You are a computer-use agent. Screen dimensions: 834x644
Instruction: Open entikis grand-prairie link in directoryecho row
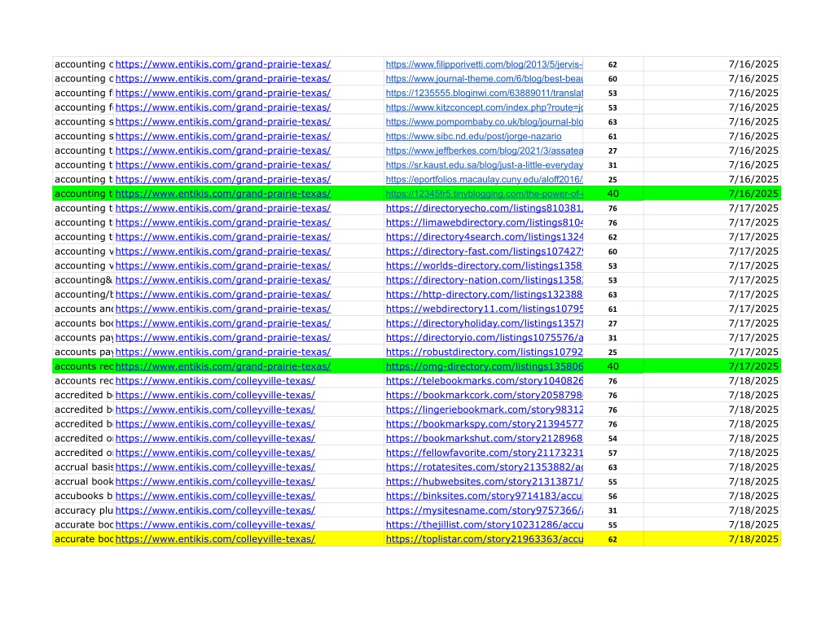[223, 208]
